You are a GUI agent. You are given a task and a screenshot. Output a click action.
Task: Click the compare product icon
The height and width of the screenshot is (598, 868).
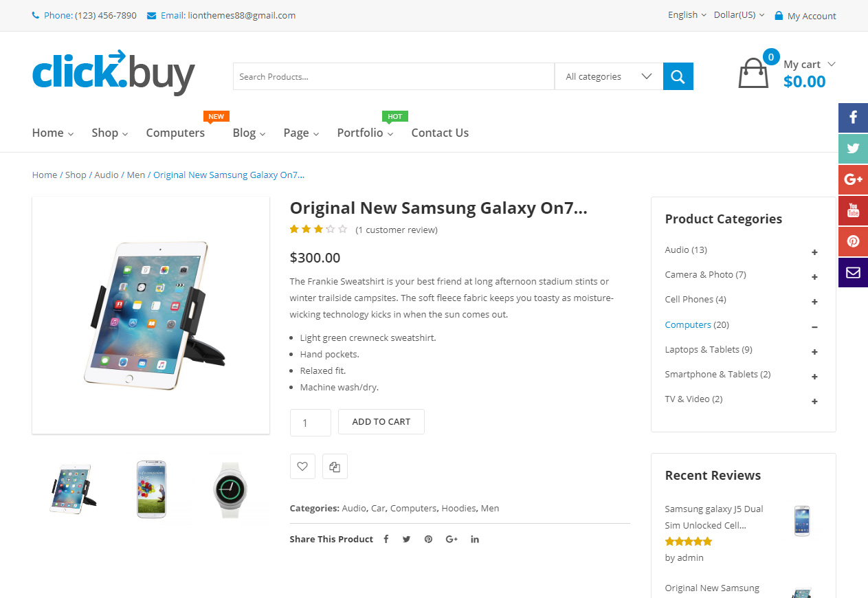[x=335, y=466]
